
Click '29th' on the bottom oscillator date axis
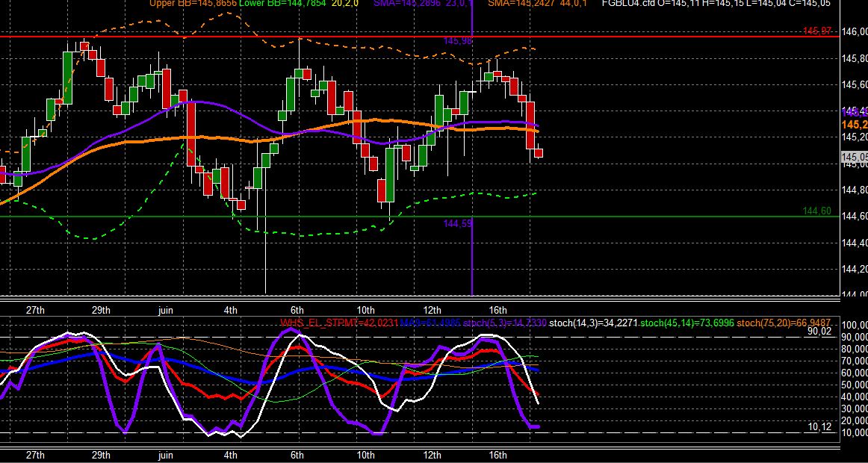(x=101, y=456)
